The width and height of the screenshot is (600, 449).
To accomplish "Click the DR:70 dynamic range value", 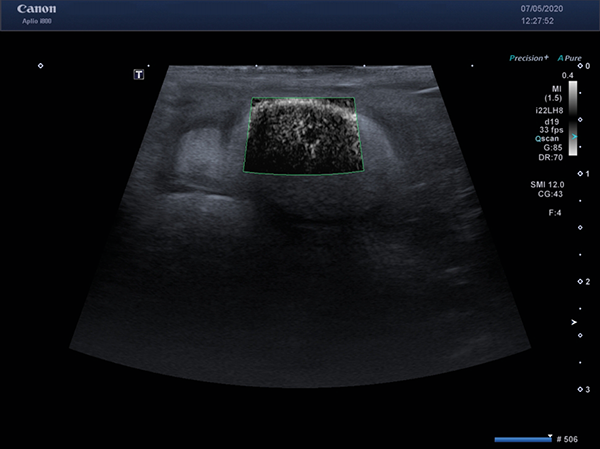I will (551, 157).
